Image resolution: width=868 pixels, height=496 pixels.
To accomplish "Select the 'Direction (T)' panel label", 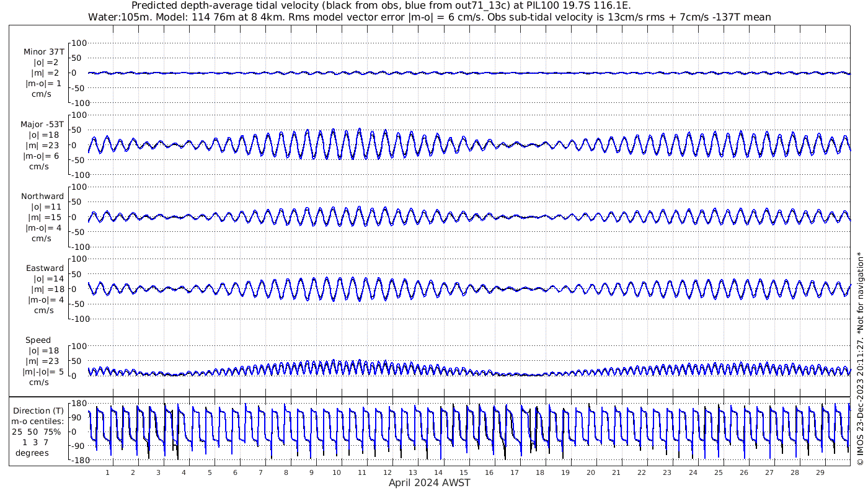I will (38, 411).
